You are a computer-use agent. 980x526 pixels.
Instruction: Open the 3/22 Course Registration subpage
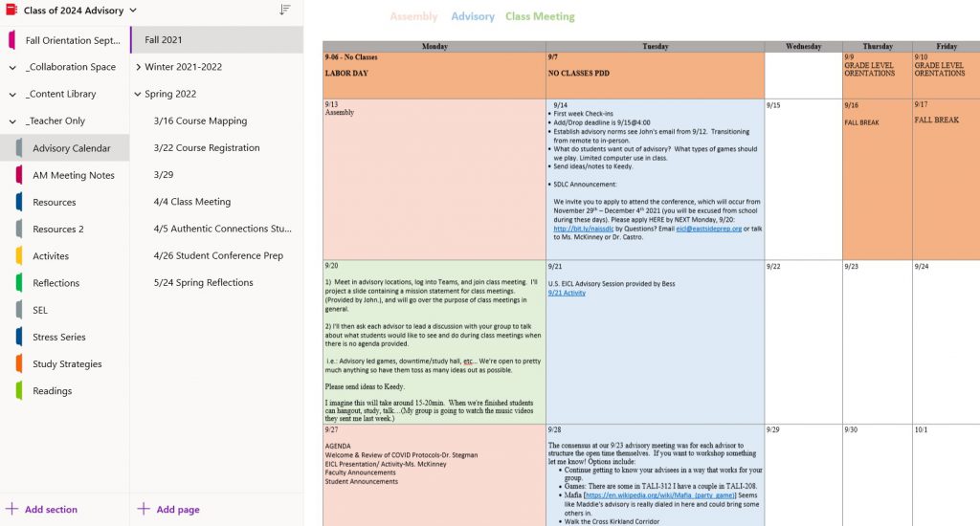pos(207,147)
